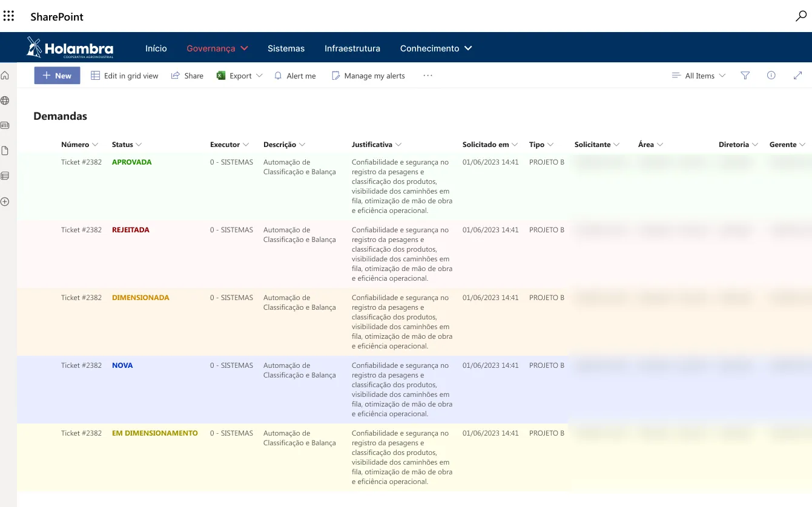Open the Sistemas nav item
The width and height of the screenshot is (812, 507).
click(x=286, y=48)
